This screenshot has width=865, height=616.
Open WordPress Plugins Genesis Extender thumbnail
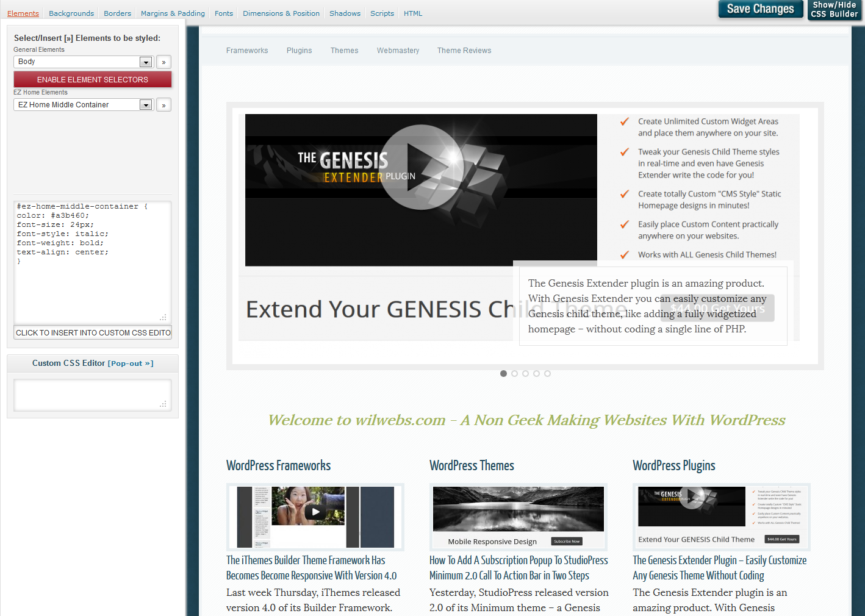(x=721, y=517)
